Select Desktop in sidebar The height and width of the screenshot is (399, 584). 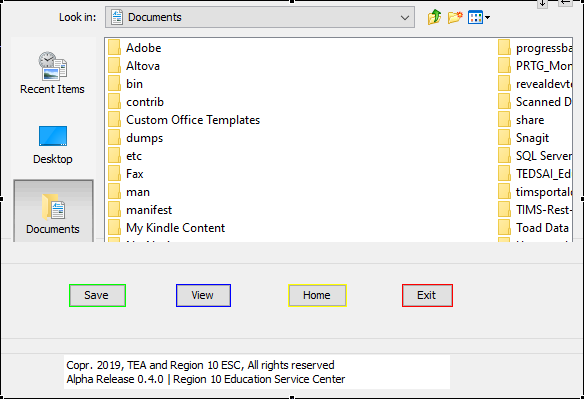53,145
